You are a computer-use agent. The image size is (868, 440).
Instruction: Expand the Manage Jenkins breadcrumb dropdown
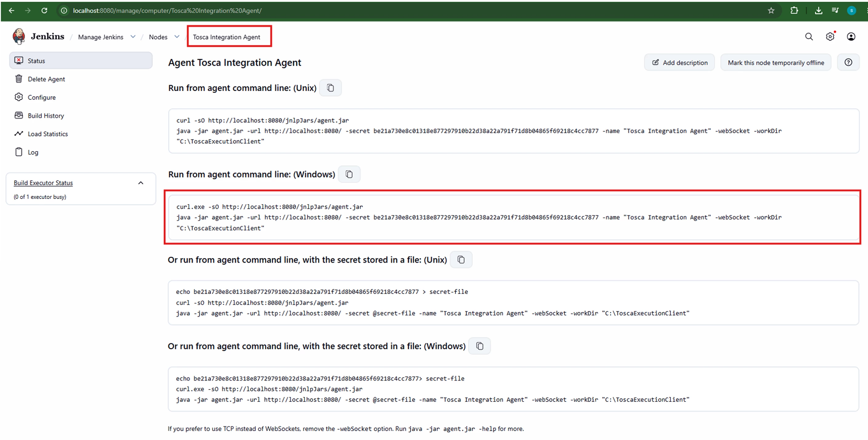133,37
